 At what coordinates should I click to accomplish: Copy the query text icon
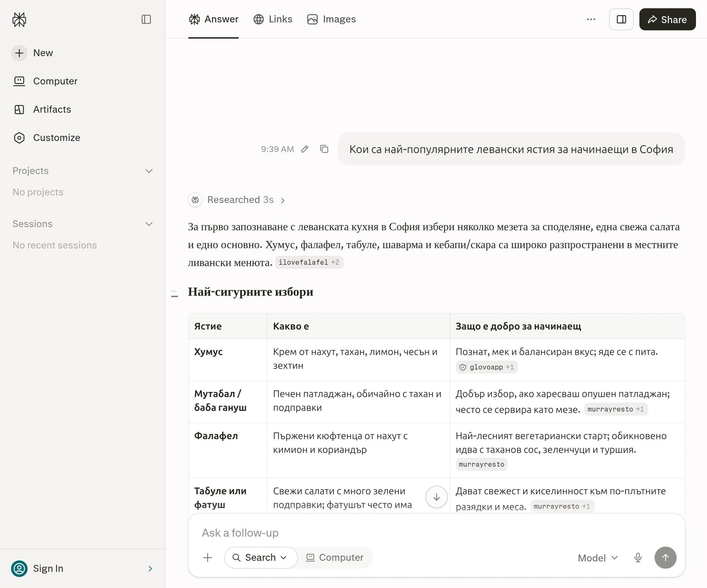(x=324, y=149)
